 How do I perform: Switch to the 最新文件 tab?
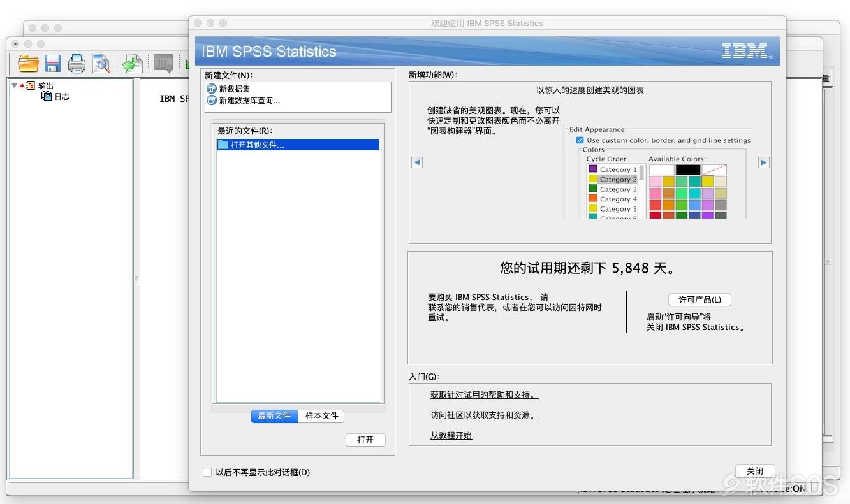click(274, 415)
